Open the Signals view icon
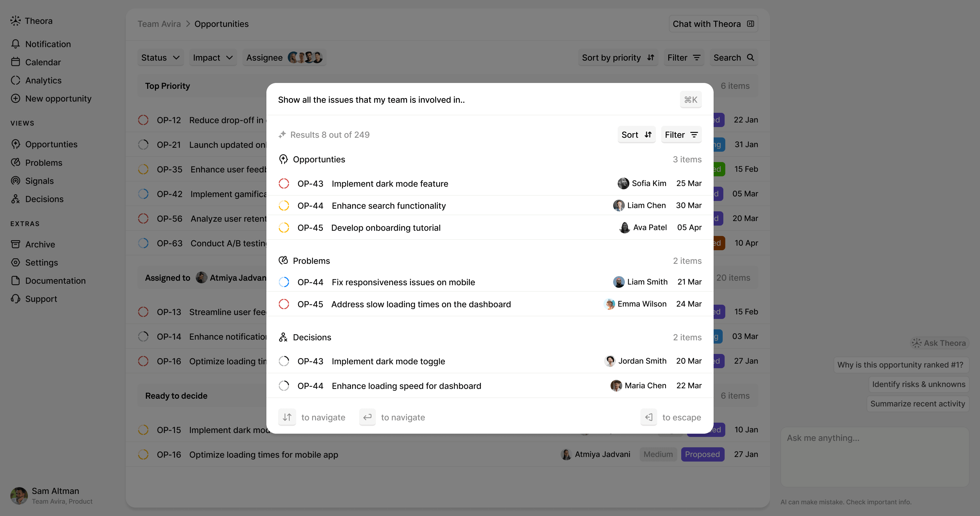Image resolution: width=980 pixels, height=516 pixels. click(16, 181)
